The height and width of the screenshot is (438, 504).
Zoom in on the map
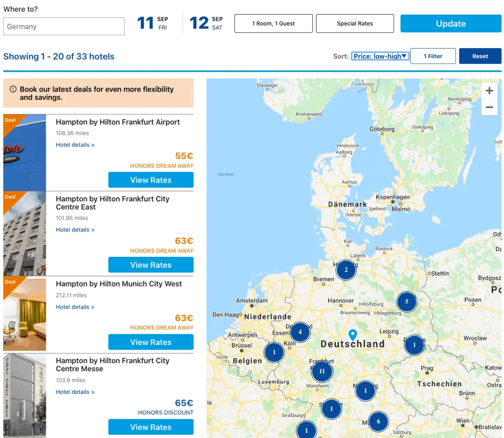tap(489, 91)
